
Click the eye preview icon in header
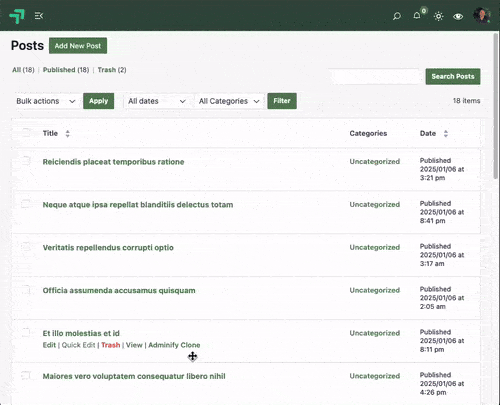(x=458, y=16)
